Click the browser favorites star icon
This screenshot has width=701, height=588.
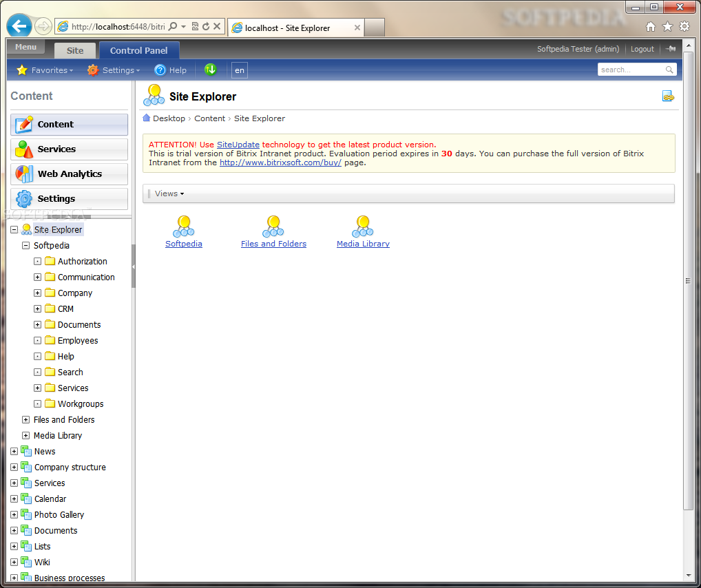coord(667,26)
